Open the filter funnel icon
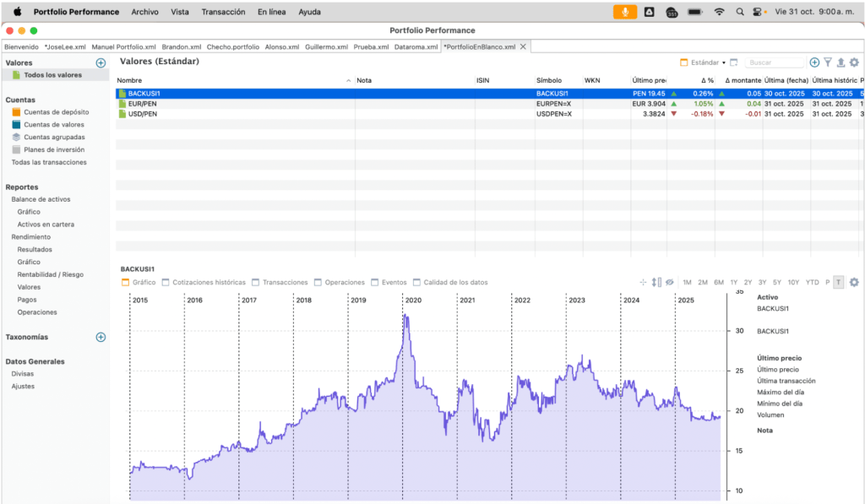The width and height of the screenshot is (865, 504). pyautogui.click(x=828, y=62)
